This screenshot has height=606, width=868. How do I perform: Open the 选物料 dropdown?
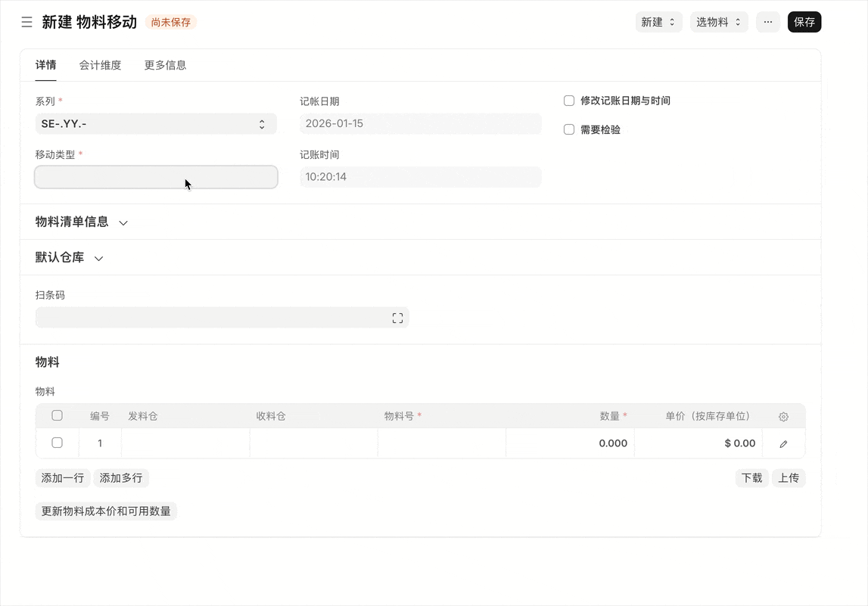coord(717,22)
